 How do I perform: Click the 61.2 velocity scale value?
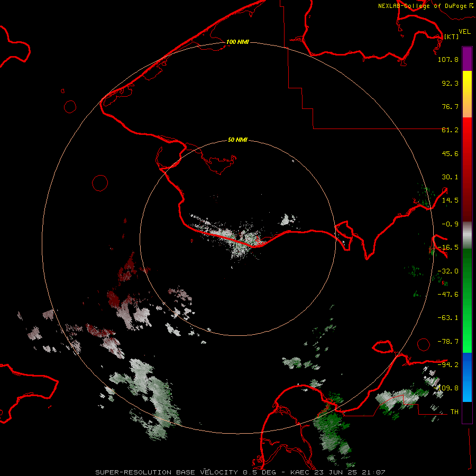pos(450,130)
